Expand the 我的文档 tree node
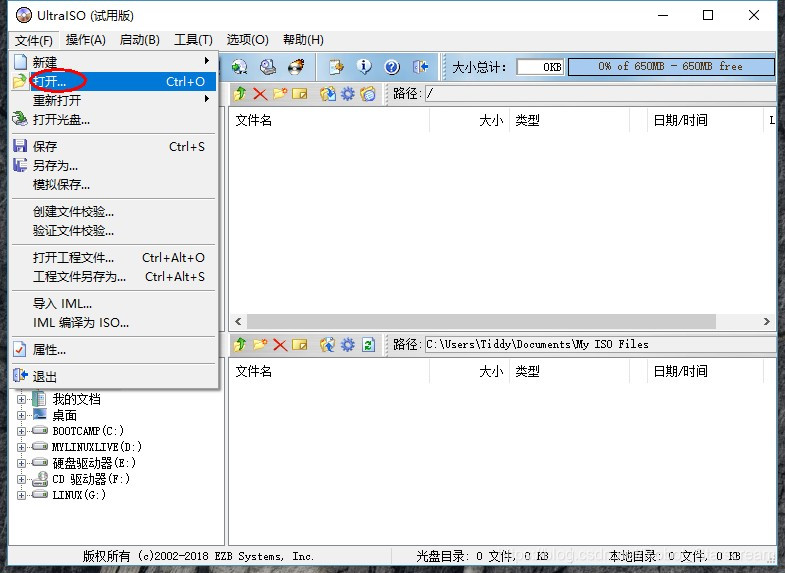785x573 pixels. pos(21,399)
